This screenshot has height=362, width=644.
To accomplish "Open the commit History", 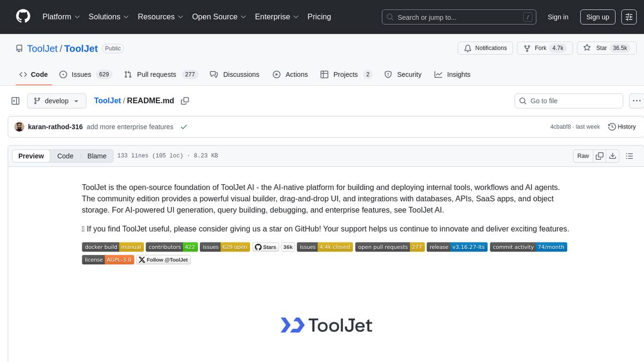I will pos(622,127).
